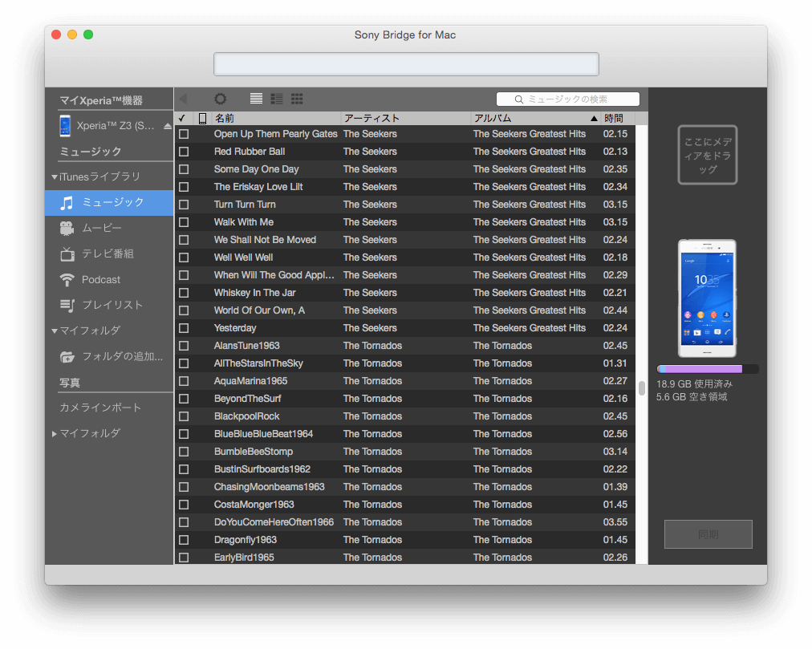Viewport: 812px width, 649px height.
Task: Open the settings gear menu
Action: click(x=221, y=99)
